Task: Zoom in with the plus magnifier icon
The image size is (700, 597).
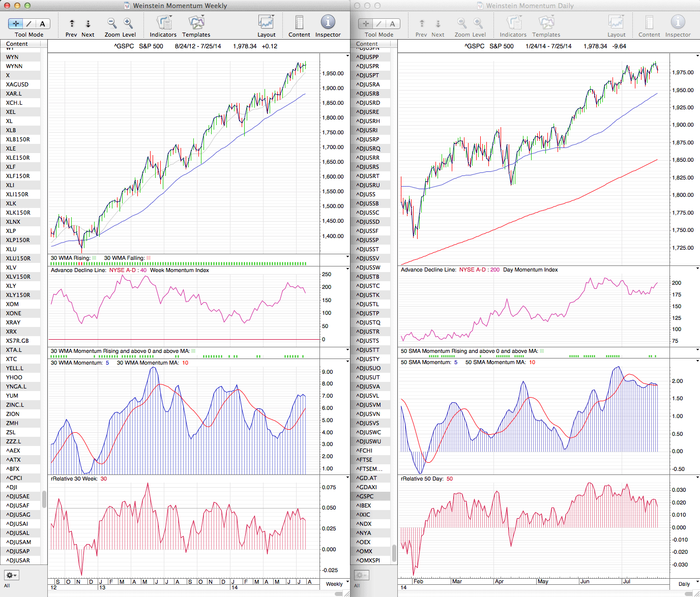Action: pyautogui.click(x=128, y=23)
